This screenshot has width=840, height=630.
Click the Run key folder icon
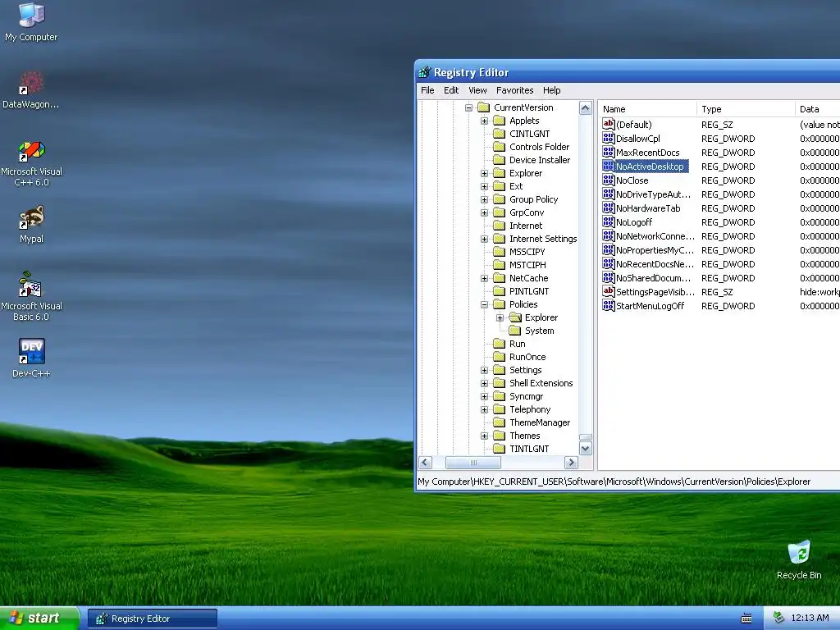point(500,344)
